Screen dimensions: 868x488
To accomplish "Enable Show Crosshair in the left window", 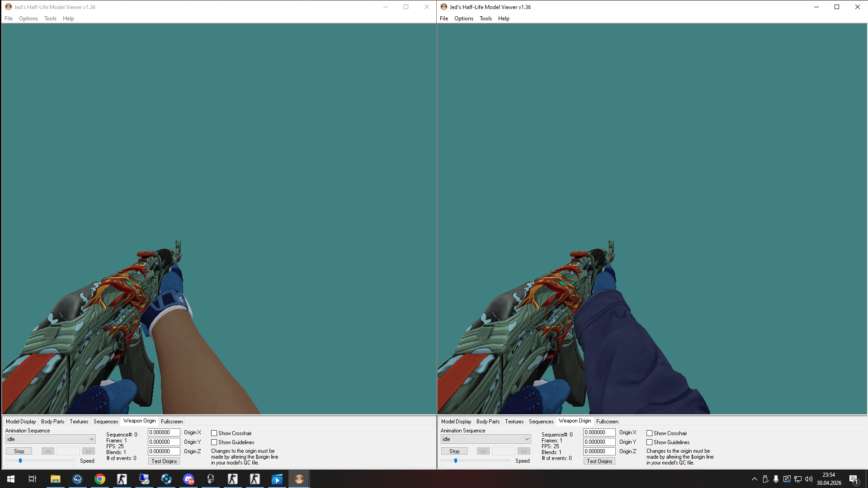I will (214, 433).
